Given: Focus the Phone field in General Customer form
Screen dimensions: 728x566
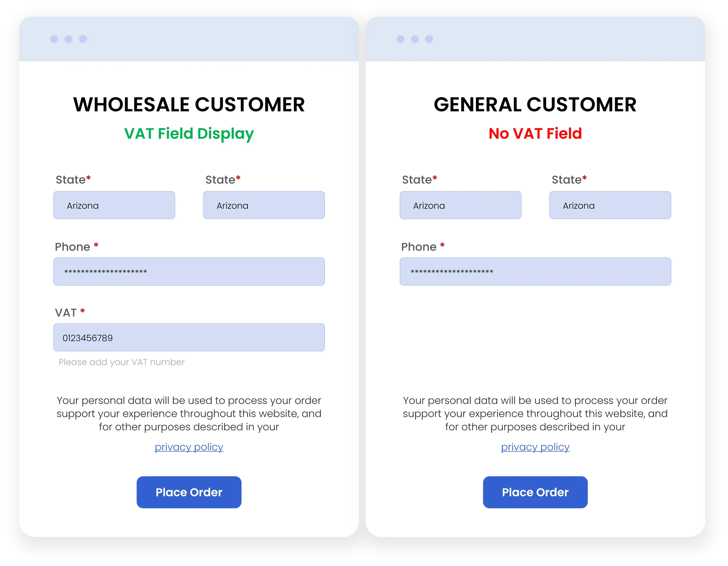Looking at the screenshot, I should tap(535, 272).
